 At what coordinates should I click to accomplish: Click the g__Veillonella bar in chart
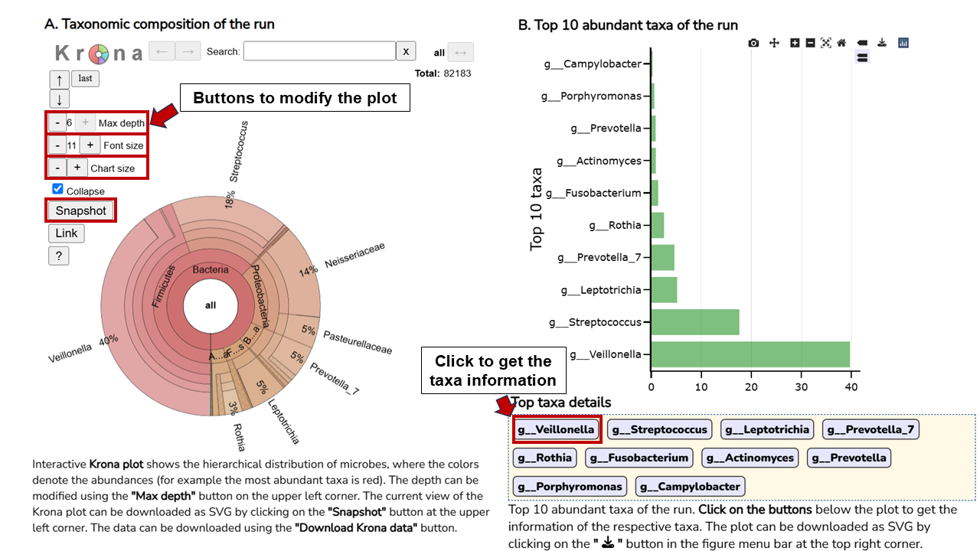tap(750, 354)
